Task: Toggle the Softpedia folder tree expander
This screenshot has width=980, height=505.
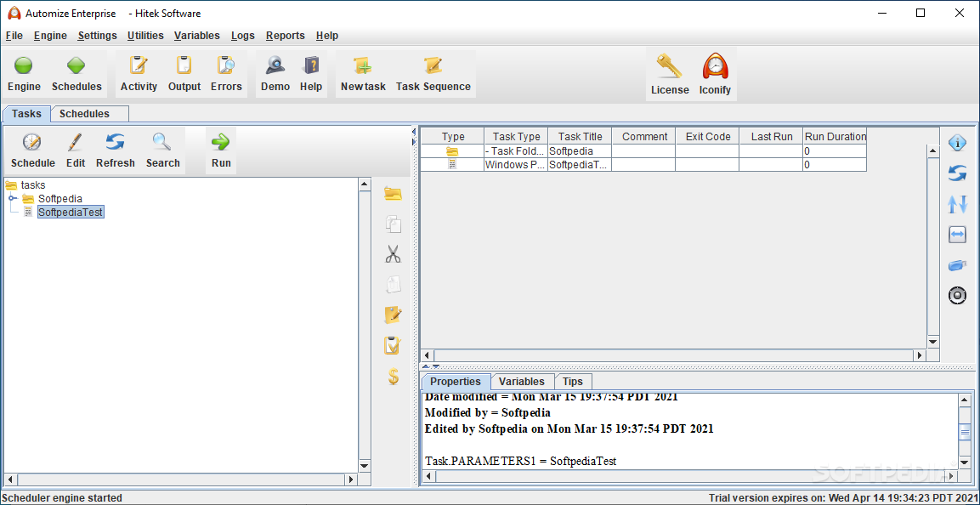Action: (x=12, y=198)
